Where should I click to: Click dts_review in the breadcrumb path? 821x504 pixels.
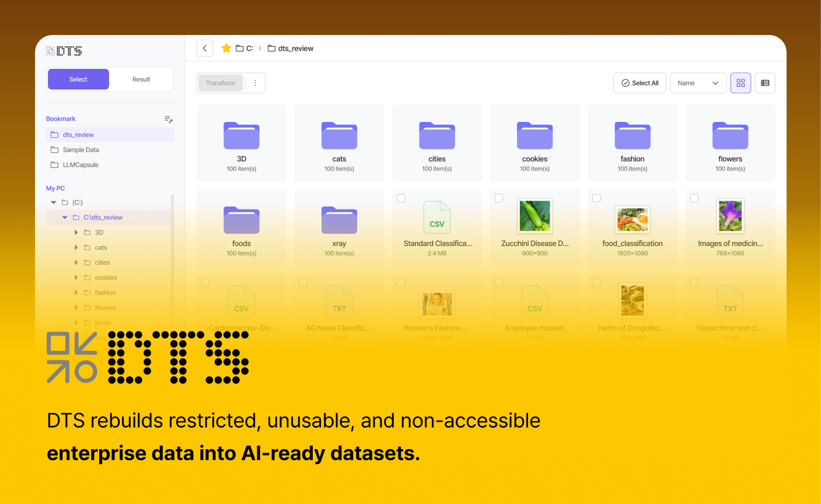(x=291, y=48)
